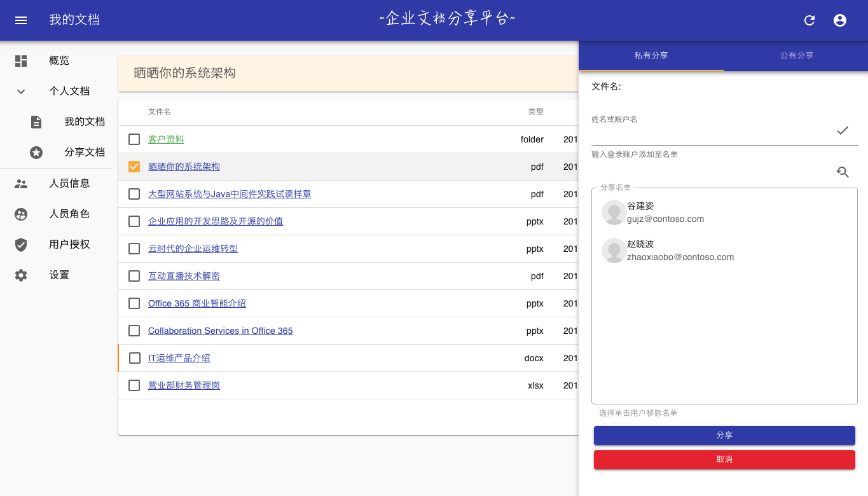
Task: Open 营业部财务管理岗 link
Action: 184,385
